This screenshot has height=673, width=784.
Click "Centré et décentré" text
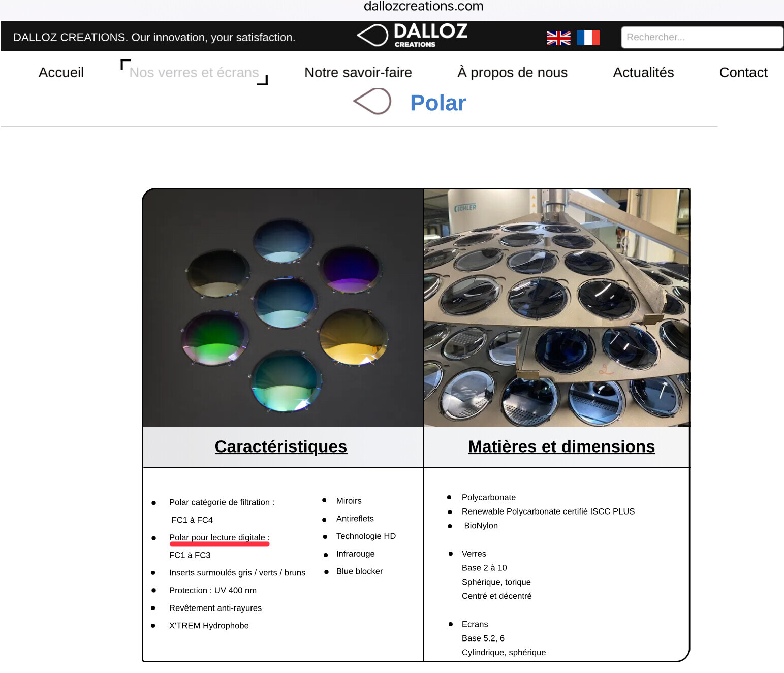pos(497,596)
